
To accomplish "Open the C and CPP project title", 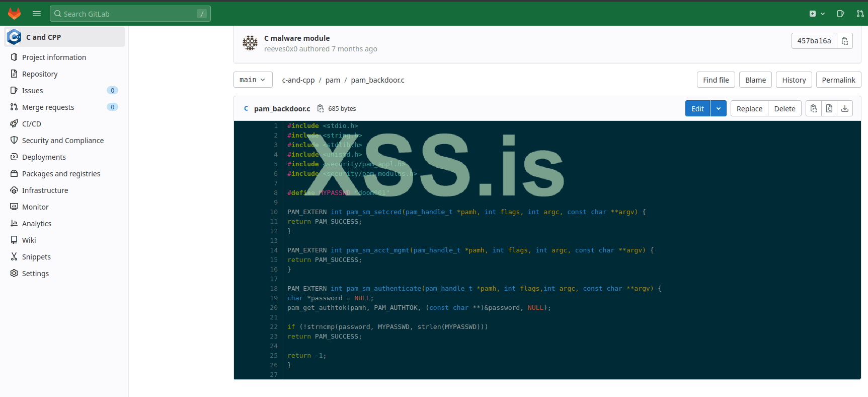I will (43, 37).
